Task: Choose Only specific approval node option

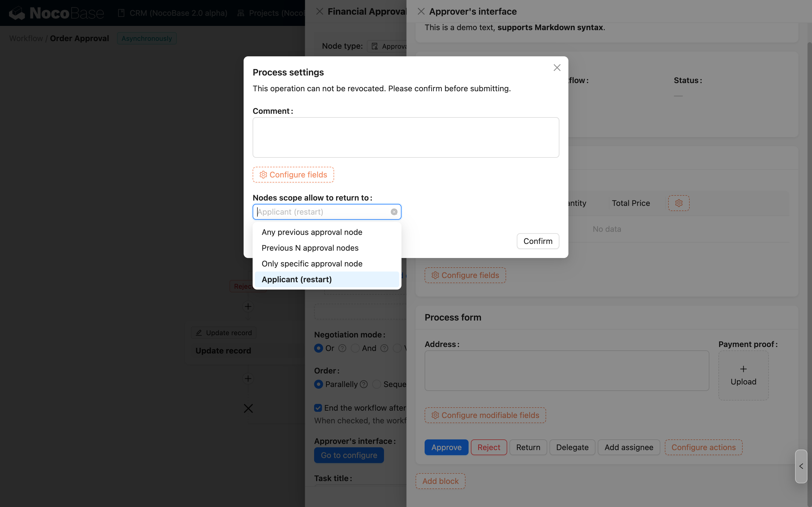Action: point(312,264)
